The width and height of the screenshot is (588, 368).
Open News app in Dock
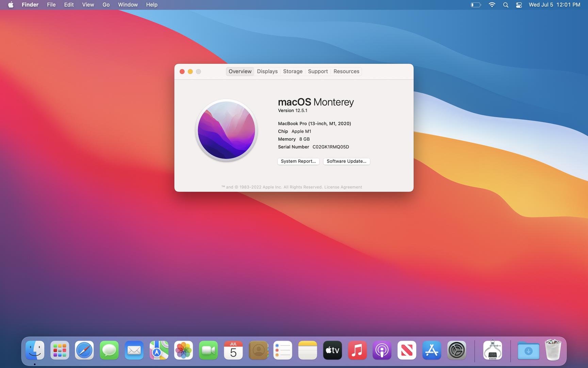coord(407,350)
